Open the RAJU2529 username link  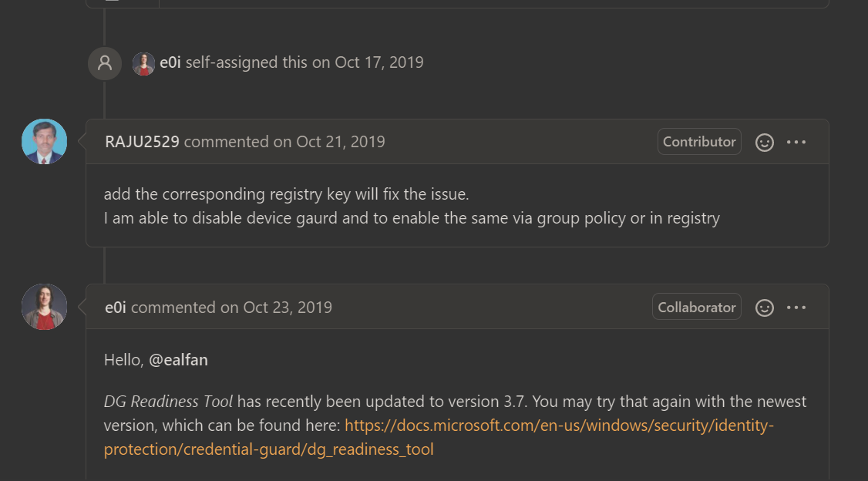[142, 142]
